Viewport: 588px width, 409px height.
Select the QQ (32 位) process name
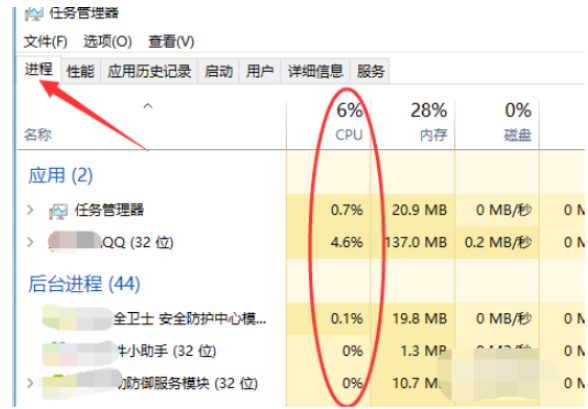(x=138, y=243)
